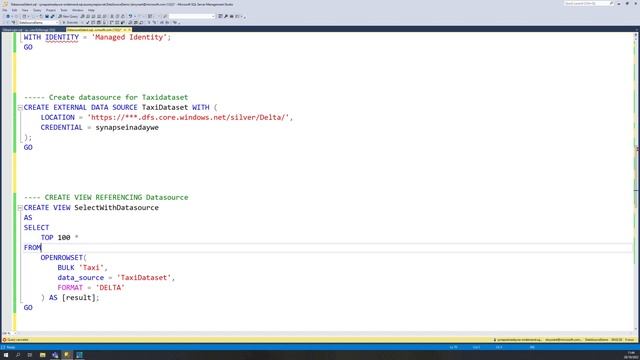Click 'Create datasource for Taxidataset' comment

tap(118, 97)
